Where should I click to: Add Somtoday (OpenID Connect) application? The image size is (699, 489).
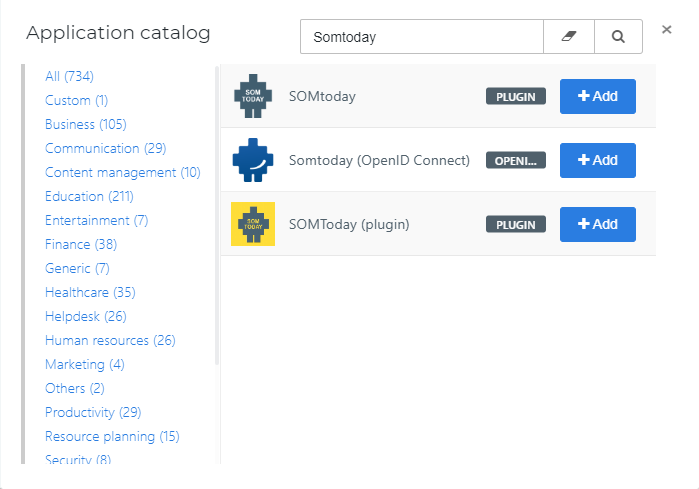point(598,160)
